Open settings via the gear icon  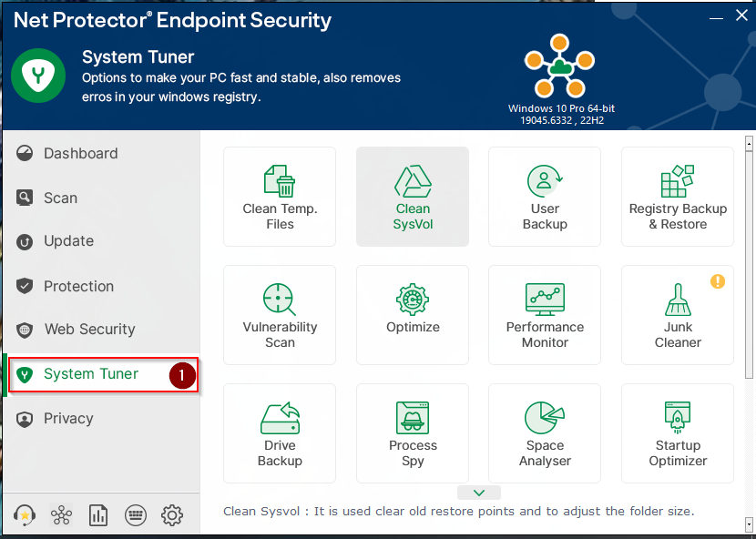172,515
